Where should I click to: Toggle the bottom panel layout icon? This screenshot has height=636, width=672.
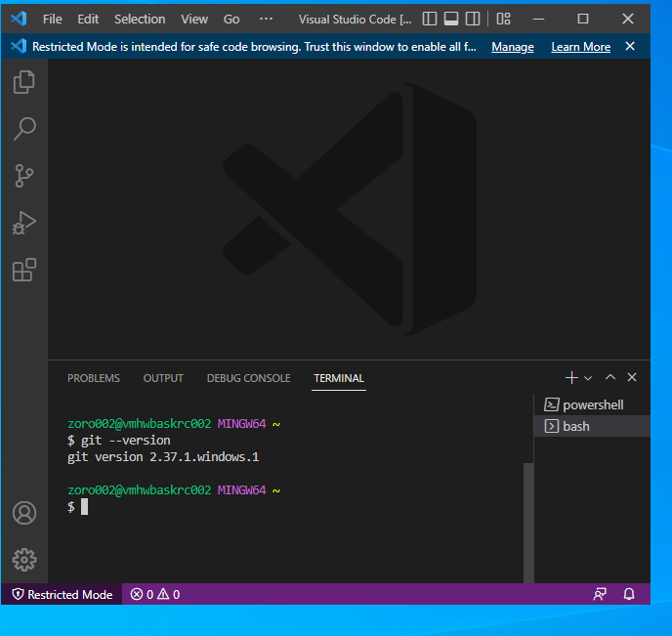point(451,19)
